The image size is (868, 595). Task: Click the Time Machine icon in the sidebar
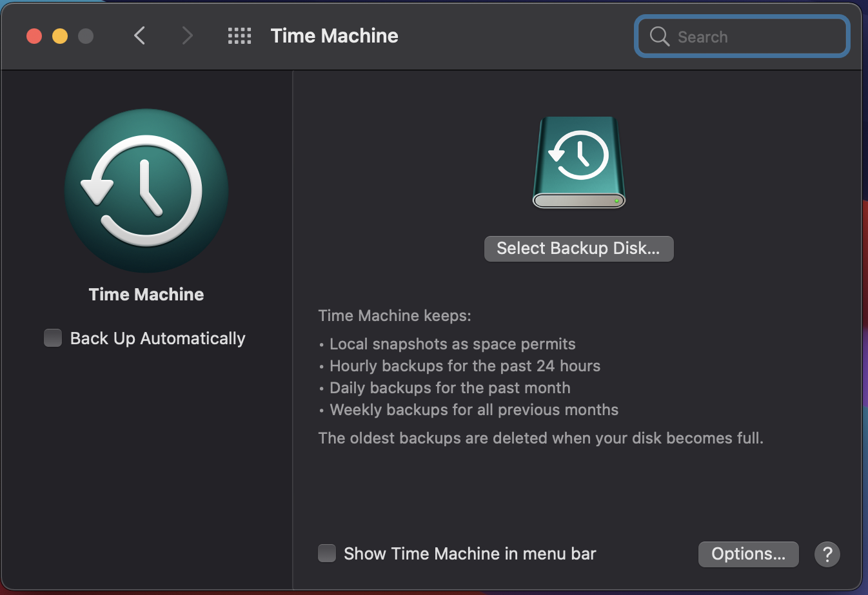point(146,191)
